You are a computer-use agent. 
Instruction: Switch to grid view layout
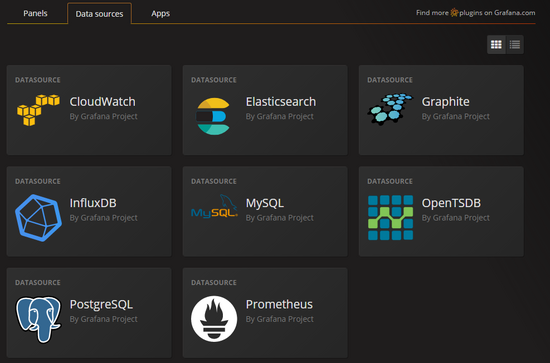click(x=496, y=45)
